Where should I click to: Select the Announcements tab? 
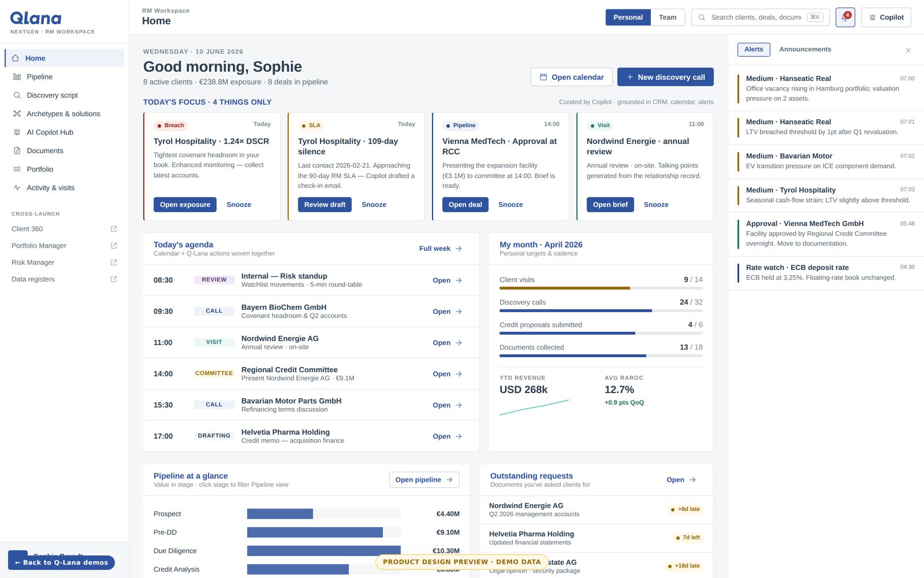tap(805, 49)
